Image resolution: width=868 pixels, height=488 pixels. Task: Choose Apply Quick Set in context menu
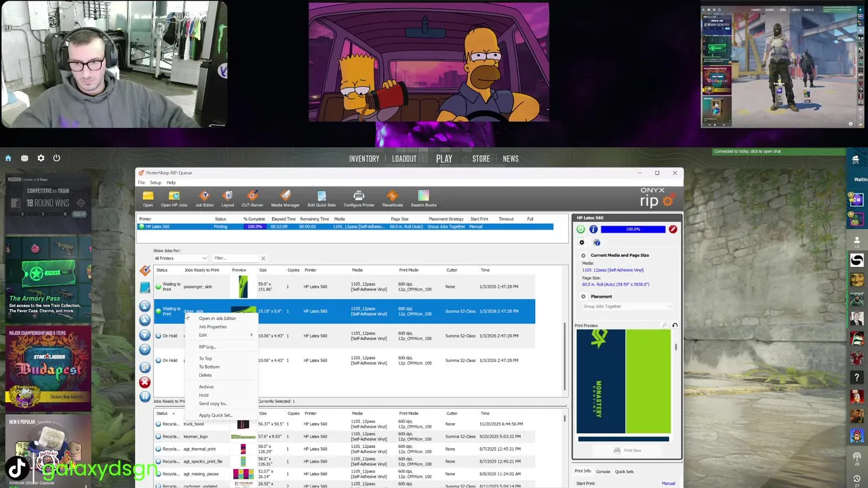tap(216, 415)
